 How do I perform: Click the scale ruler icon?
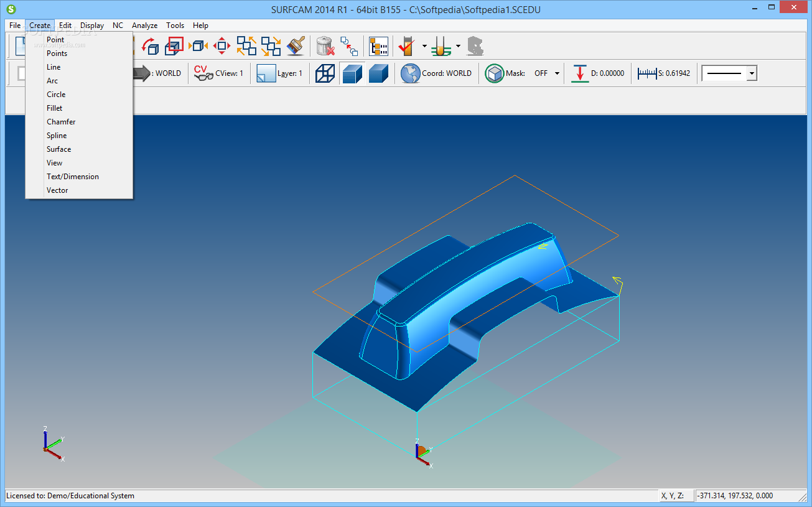point(647,73)
